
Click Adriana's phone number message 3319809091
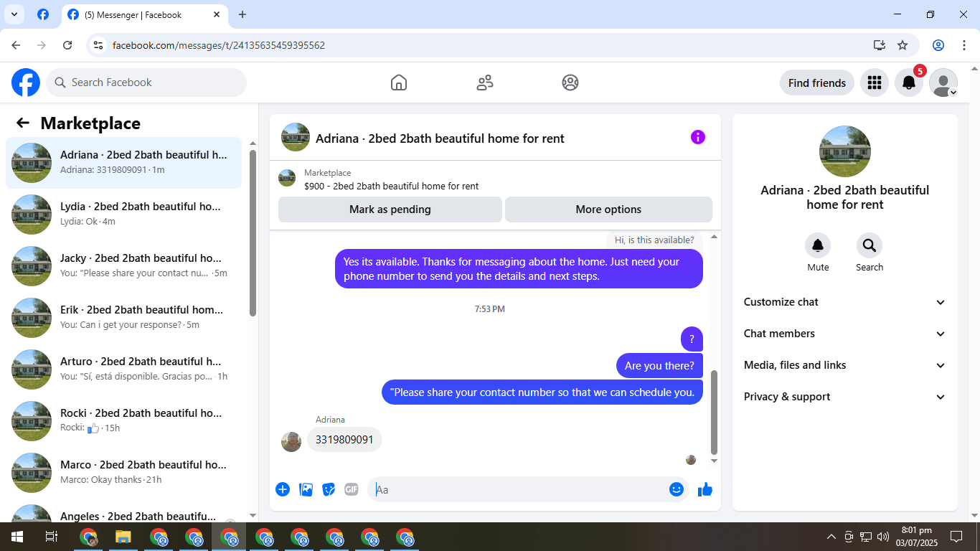pos(344,439)
